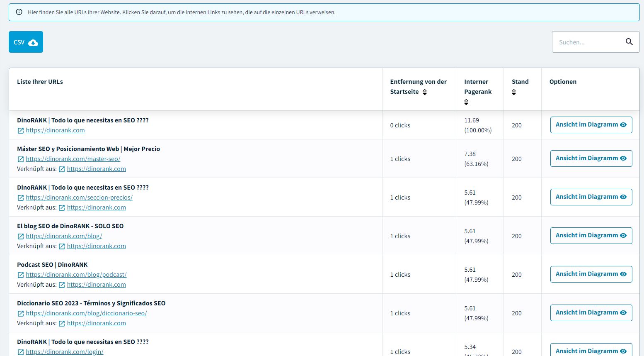Click the info icon in the notice banner

19,12
